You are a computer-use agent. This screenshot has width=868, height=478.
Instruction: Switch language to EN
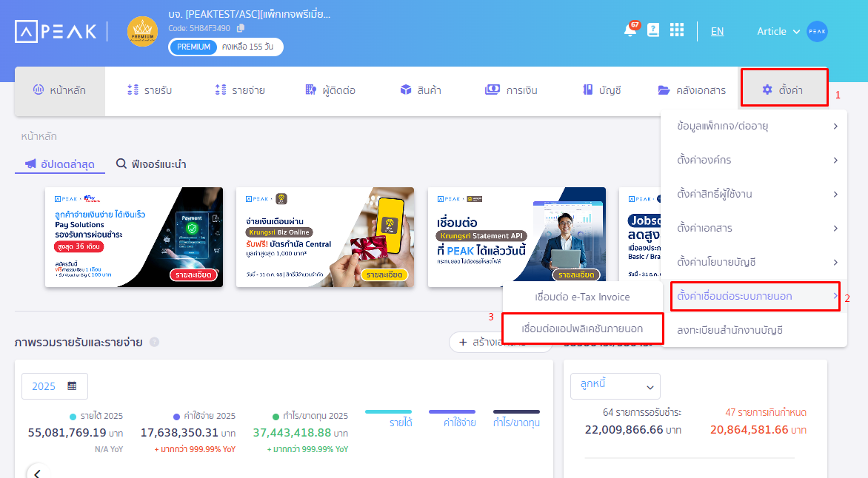click(717, 31)
